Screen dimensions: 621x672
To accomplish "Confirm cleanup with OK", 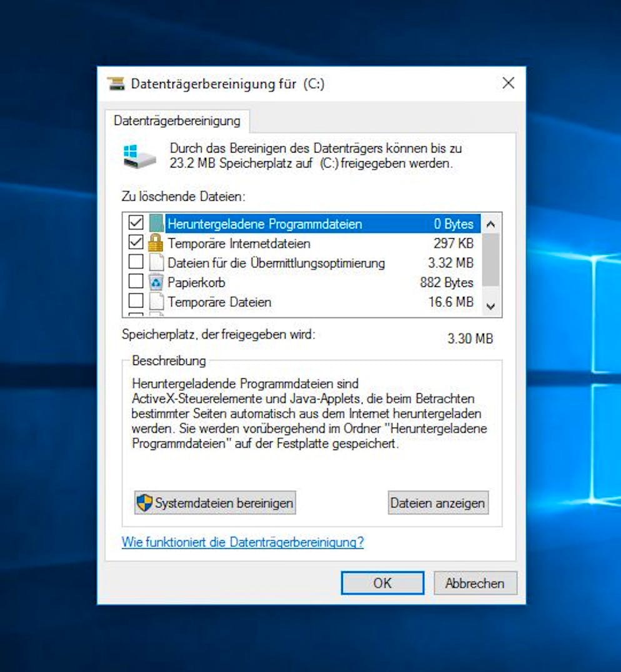I will click(382, 583).
